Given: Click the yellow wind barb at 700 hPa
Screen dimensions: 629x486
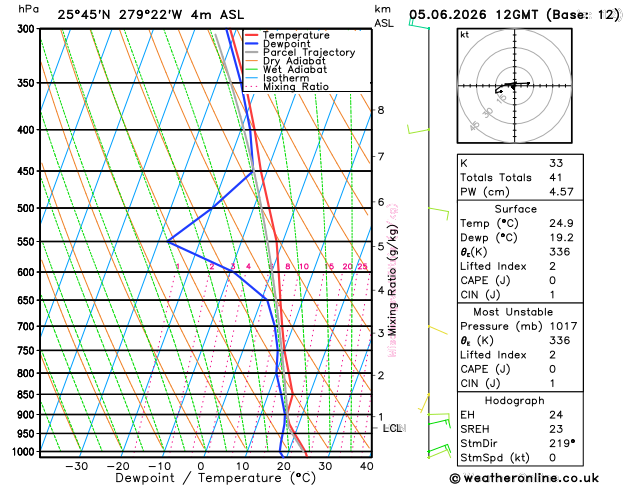Looking at the screenshot, I should (438, 330).
